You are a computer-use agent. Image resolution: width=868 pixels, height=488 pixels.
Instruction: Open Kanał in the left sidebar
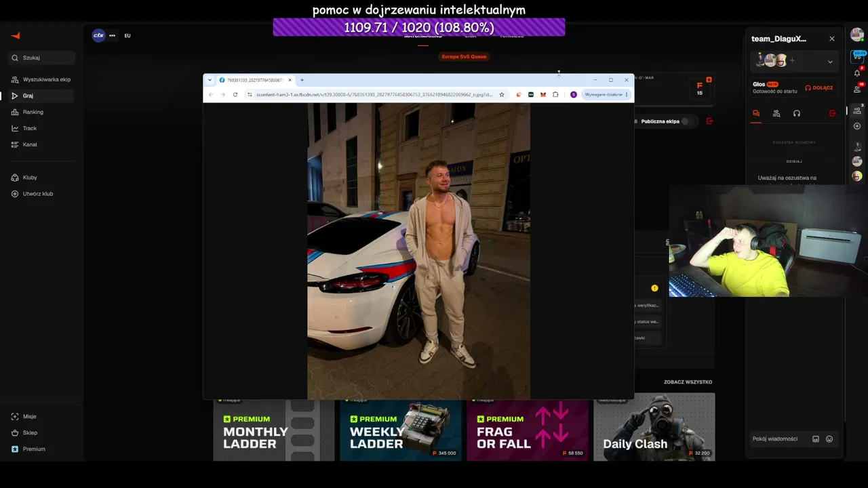point(42,144)
